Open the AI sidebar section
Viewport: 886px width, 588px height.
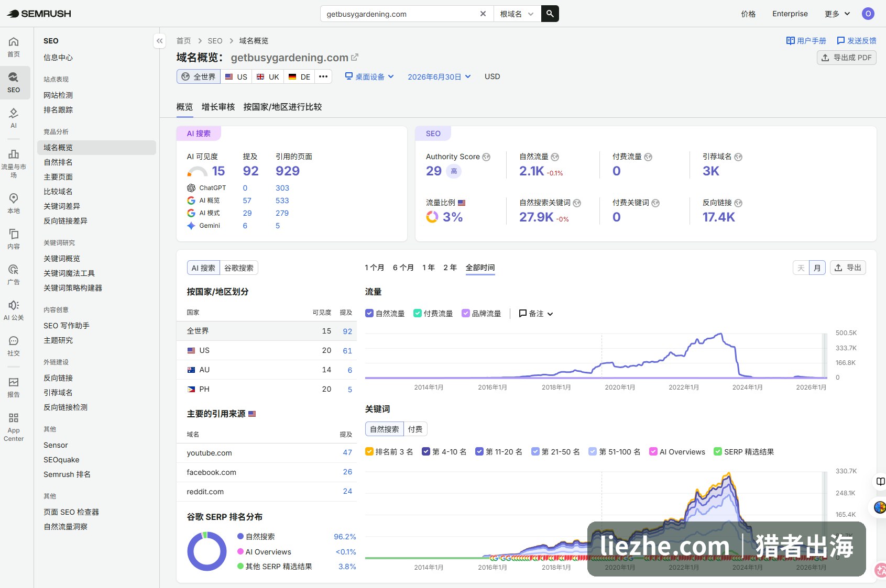tap(14, 118)
